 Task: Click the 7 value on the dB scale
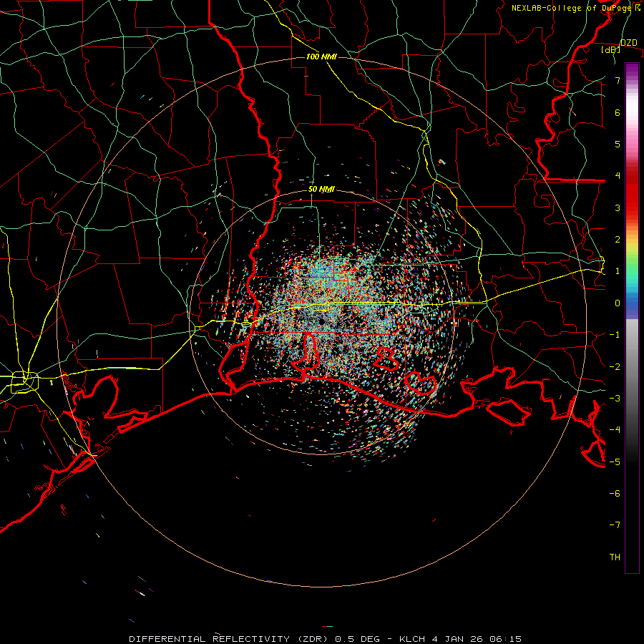click(x=618, y=80)
